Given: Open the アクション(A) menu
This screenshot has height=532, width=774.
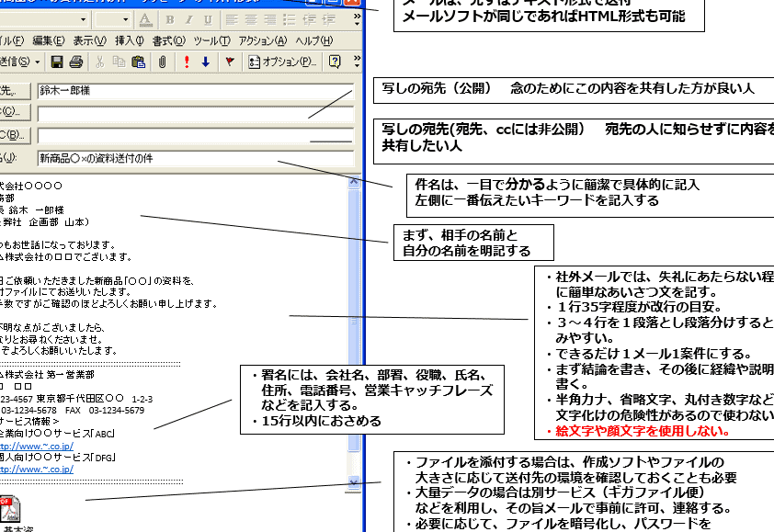Looking at the screenshot, I should tap(261, 40).
